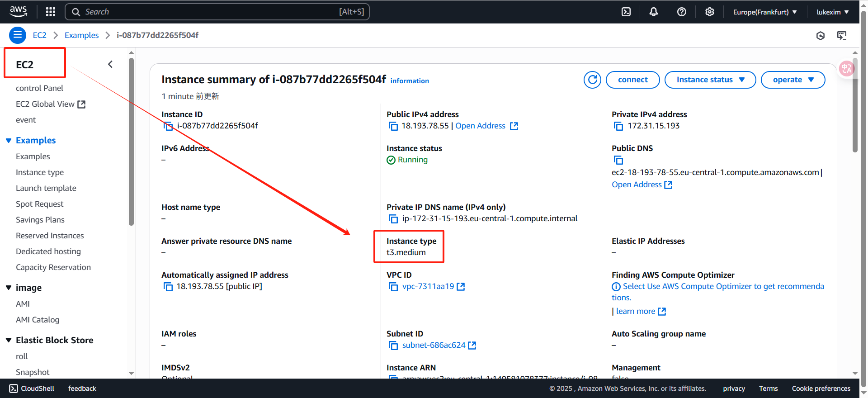This screenshot has width=868, height=398.
Task: Open the information link beside the title
Action: pyautogui.click(x=410, y=81)
